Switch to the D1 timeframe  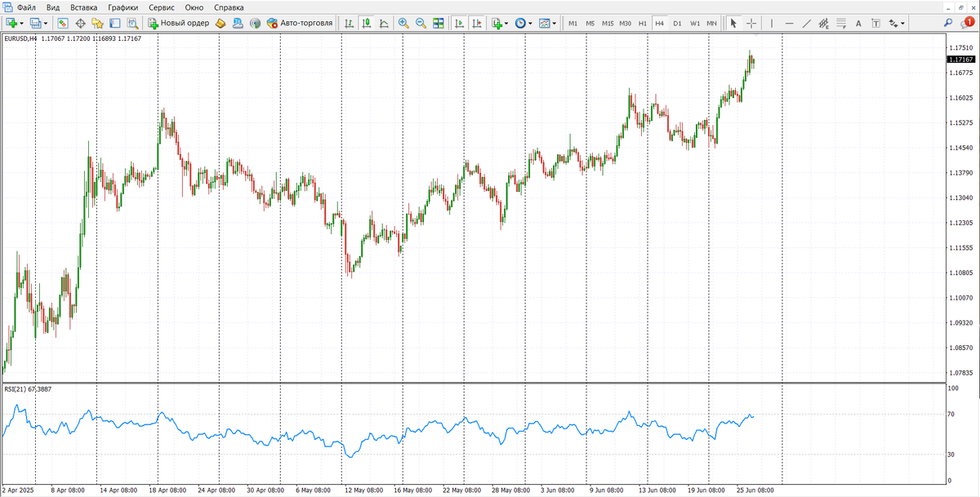coord(677,23)
